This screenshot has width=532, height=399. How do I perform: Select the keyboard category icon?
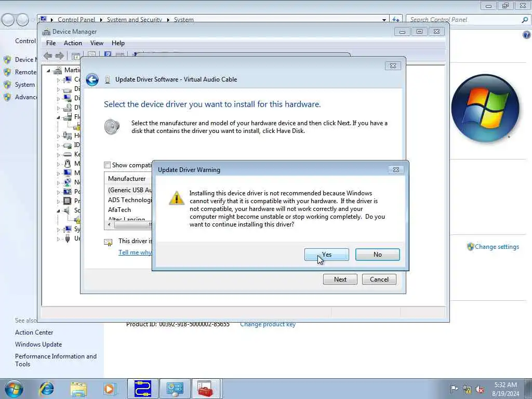pos(67,154)
